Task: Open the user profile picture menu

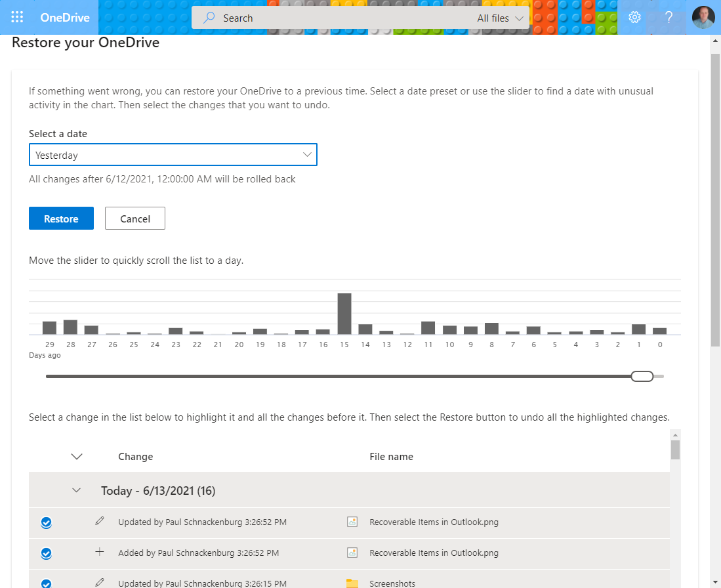Action: (703, 18)
